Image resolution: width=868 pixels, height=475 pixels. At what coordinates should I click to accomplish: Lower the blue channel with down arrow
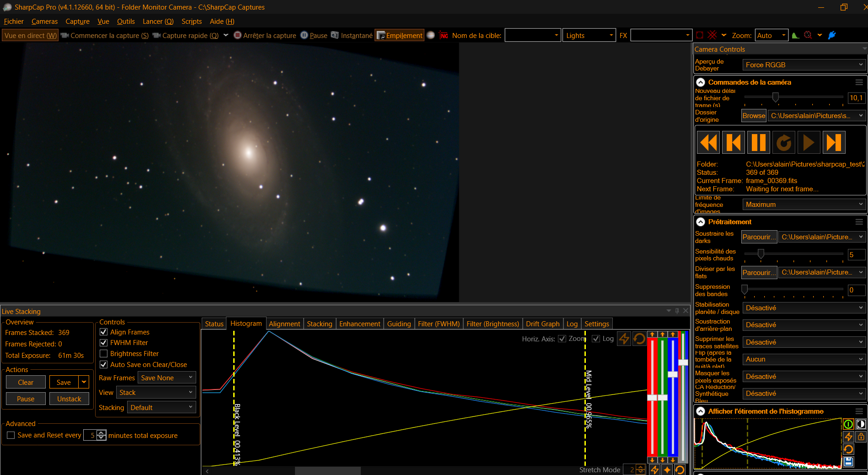(x=673, y=460)
